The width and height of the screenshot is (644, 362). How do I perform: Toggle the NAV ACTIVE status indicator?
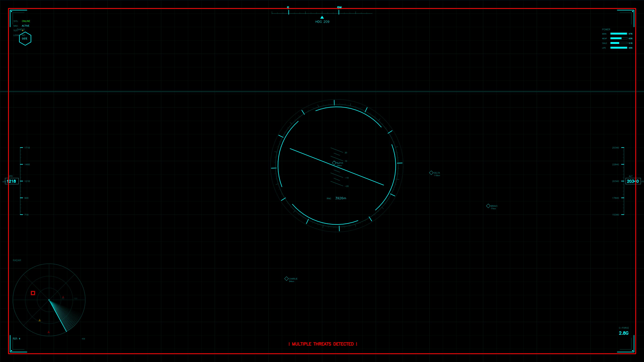25,26
